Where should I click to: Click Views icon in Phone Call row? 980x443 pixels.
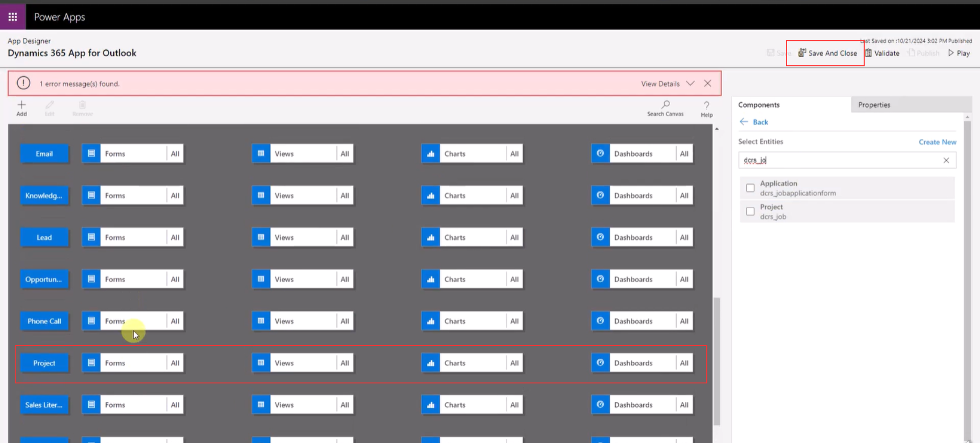pos(261,321)
